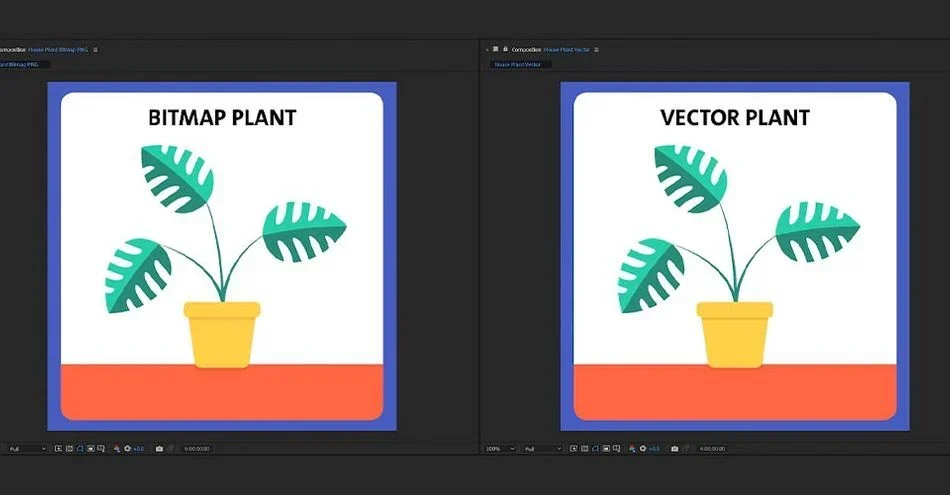Open grid and guide options in Bitmap viewer
The image size is (950, 495).
(101, 449)
